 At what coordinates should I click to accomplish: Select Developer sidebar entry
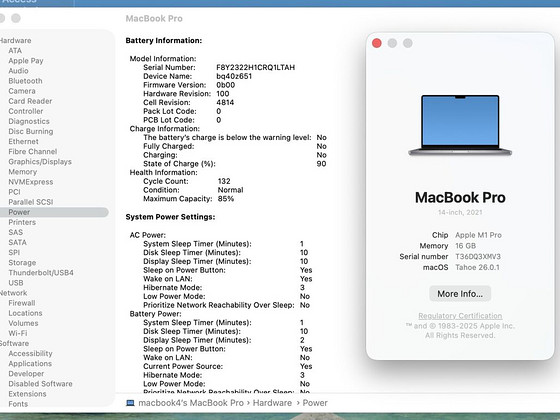[26, 374]
